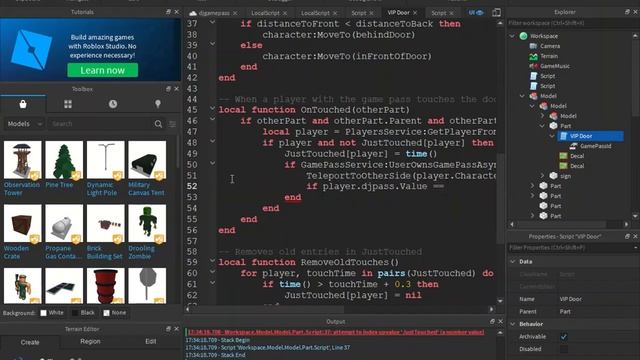Select the Drooling Zombie model thumbnail
The height and width of the screenshot is (360, 640).
tap(147, 224)
